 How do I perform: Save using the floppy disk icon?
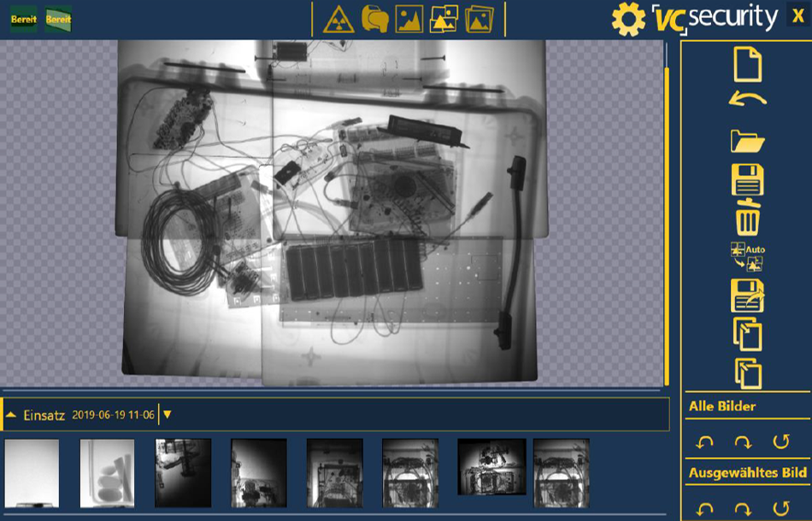747,179
